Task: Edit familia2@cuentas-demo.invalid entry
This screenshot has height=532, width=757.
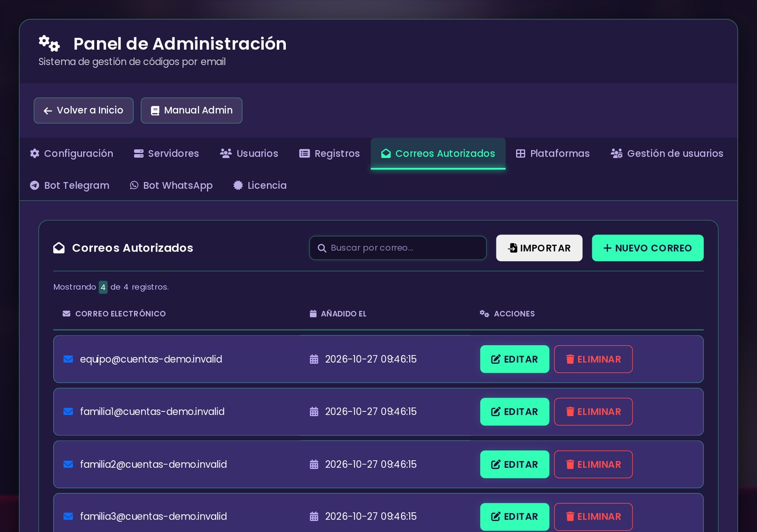Action: pyautogui.click(x=515, y=465)
